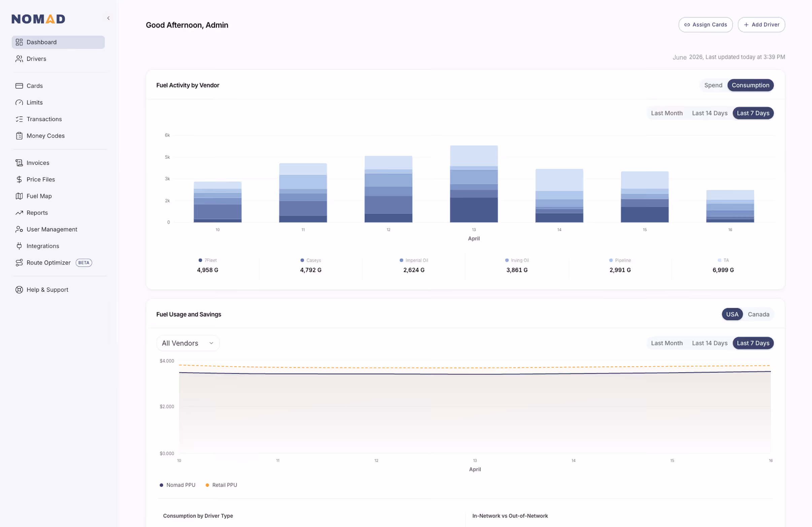The height and width of the screenshot is (527, 812).
Task: Click the Nomad PPU dark legend dot
Action: [161, 485]
